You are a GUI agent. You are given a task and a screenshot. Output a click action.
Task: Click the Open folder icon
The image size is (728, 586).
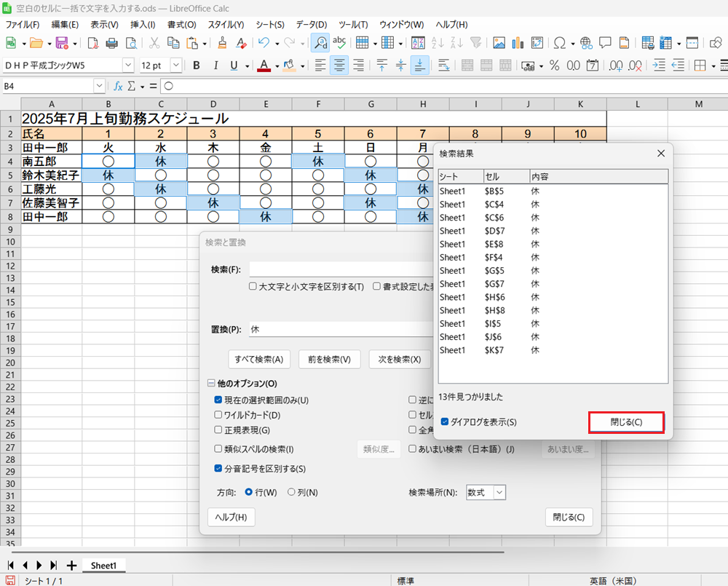point(36,43)
